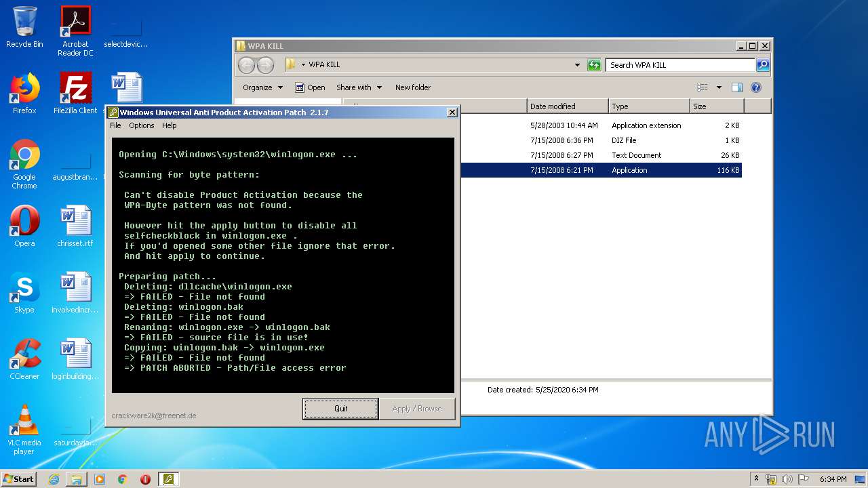Click the Explorer back arrow
This screenshot has width=868, height=488.
tap(246, 65)
